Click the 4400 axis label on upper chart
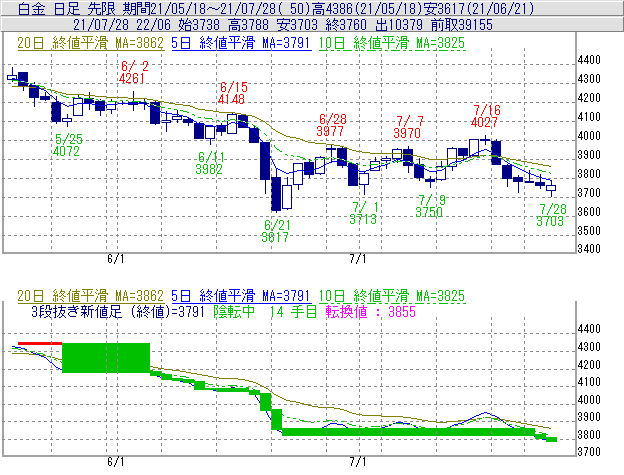This screenshot has height=475, width=624. [589, 60]
